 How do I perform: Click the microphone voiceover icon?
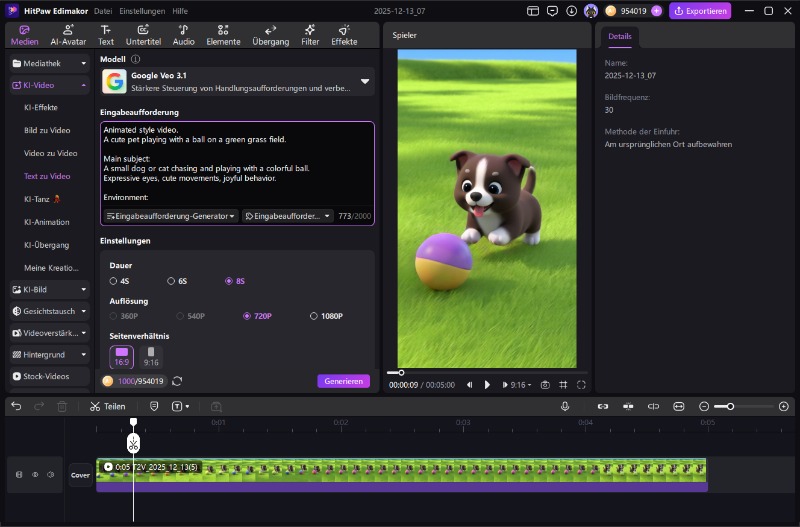pos(565,407)
